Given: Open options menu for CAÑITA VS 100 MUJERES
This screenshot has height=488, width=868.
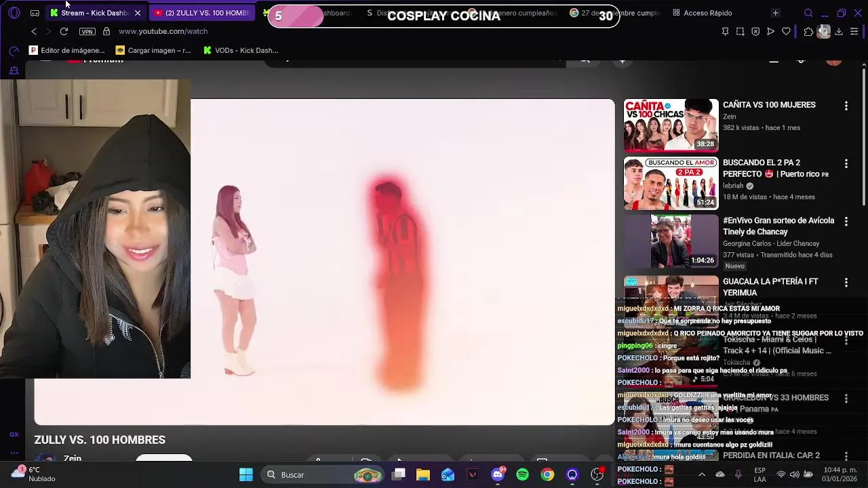Looking at the screenshot, I should tap(846, 106).
